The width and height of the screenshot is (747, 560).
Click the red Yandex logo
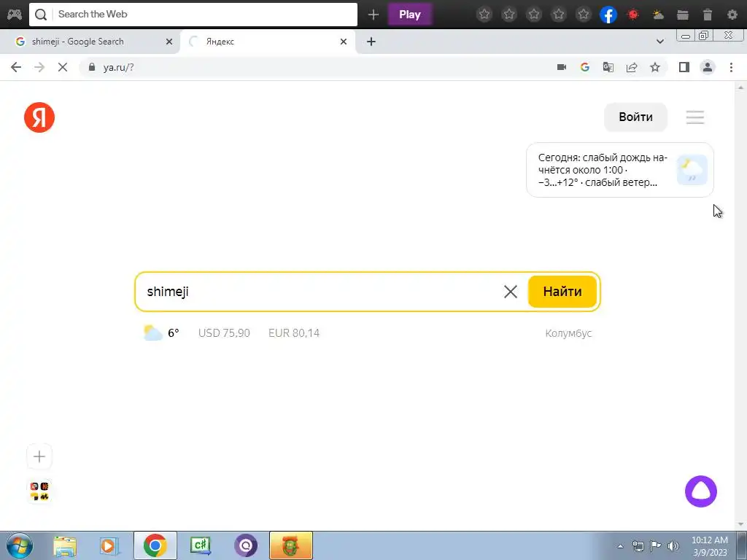tap(39, 117)
